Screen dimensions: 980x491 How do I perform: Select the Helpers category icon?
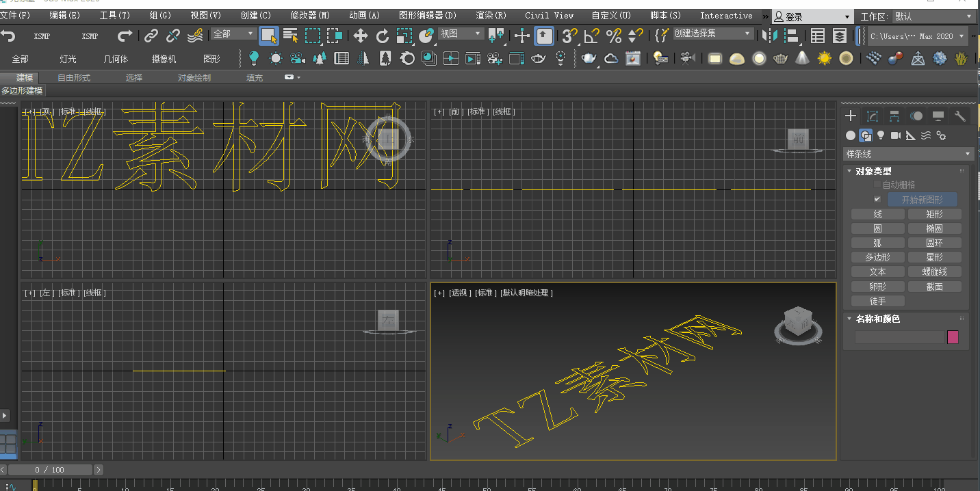(911, 135)
